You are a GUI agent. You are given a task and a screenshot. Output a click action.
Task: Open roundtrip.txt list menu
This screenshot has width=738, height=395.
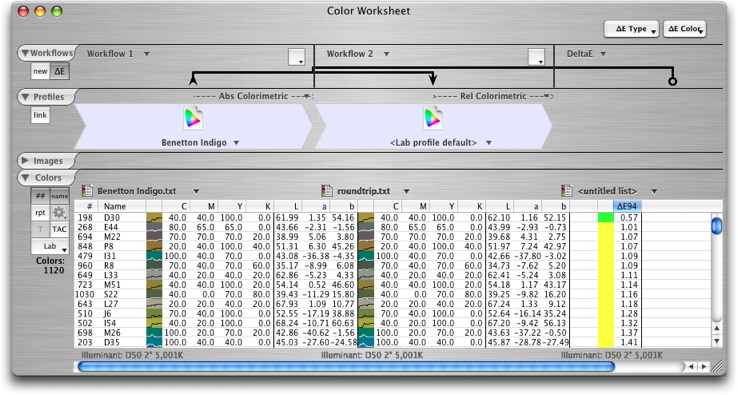click(x=406, y=192)
